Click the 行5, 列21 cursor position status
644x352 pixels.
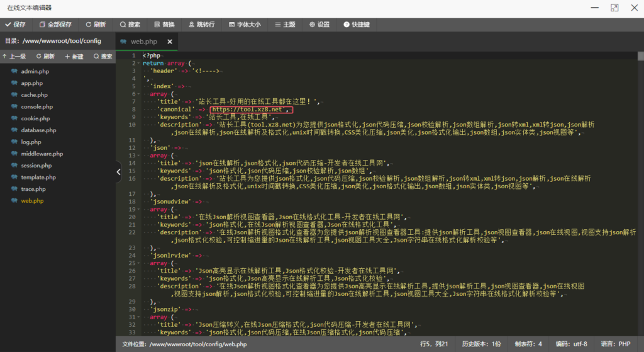tap(434, 344)
